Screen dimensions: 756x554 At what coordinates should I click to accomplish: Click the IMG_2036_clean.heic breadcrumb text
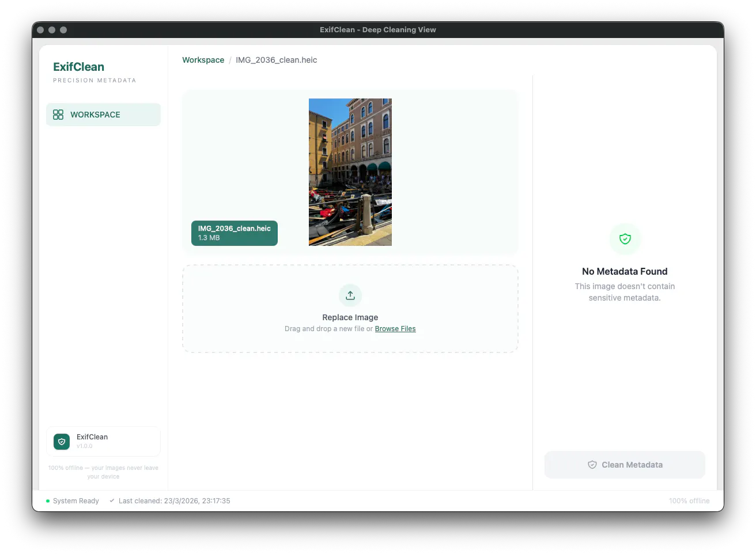click(x=277, y=60)
